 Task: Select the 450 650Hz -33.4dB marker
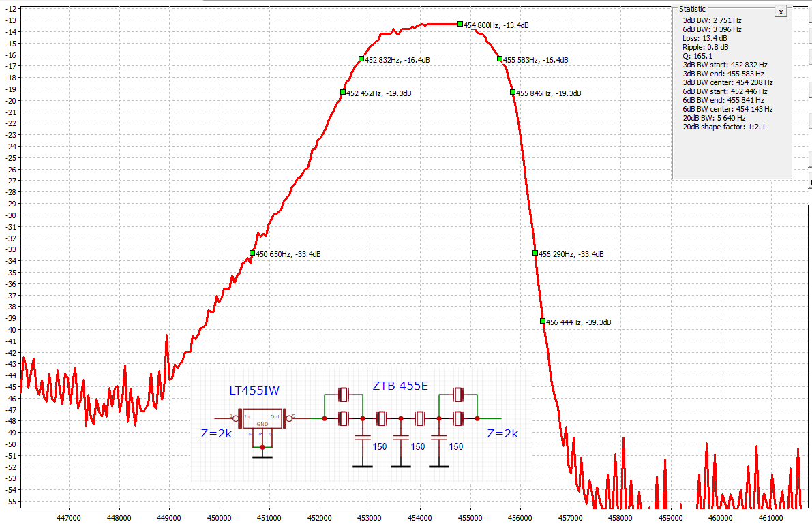click(x=252, y=253)
